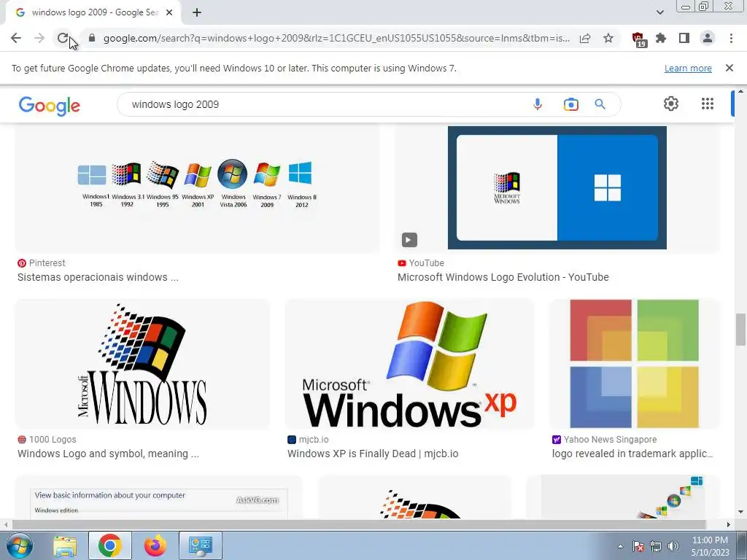Image resolution: width=747 pixels, height=560 pixels.
Task: Open the network tray icon
Action: pos(656,546)
